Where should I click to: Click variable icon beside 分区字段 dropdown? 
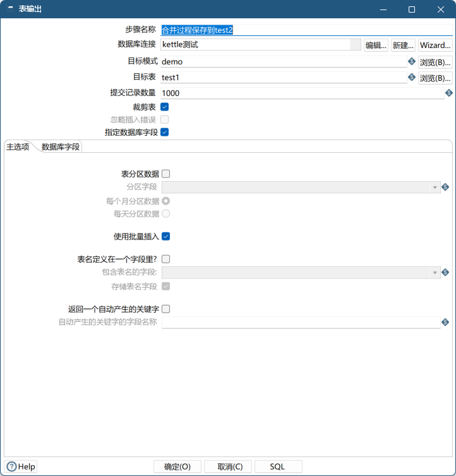coord(445,187)
